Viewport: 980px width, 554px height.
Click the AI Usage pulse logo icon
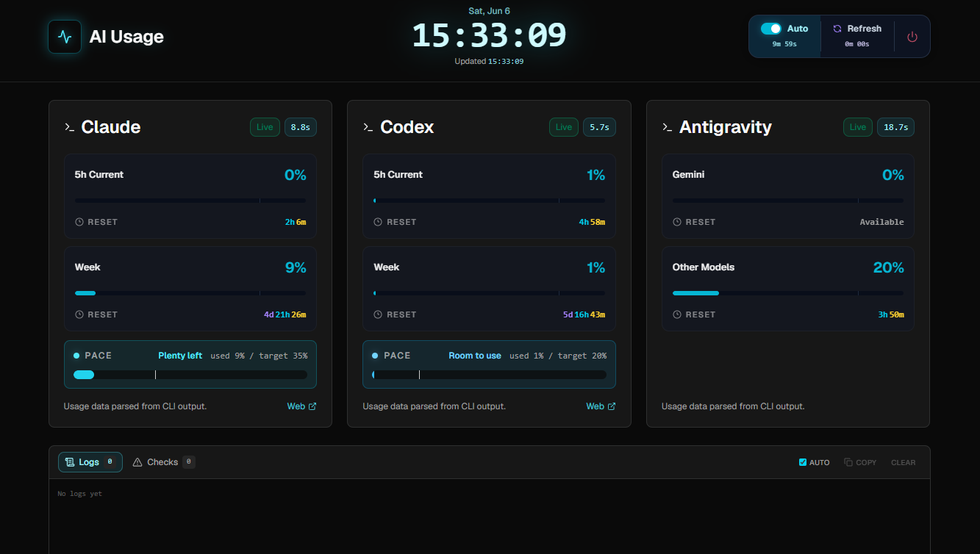pyautogui.click(x=65, y=37)
